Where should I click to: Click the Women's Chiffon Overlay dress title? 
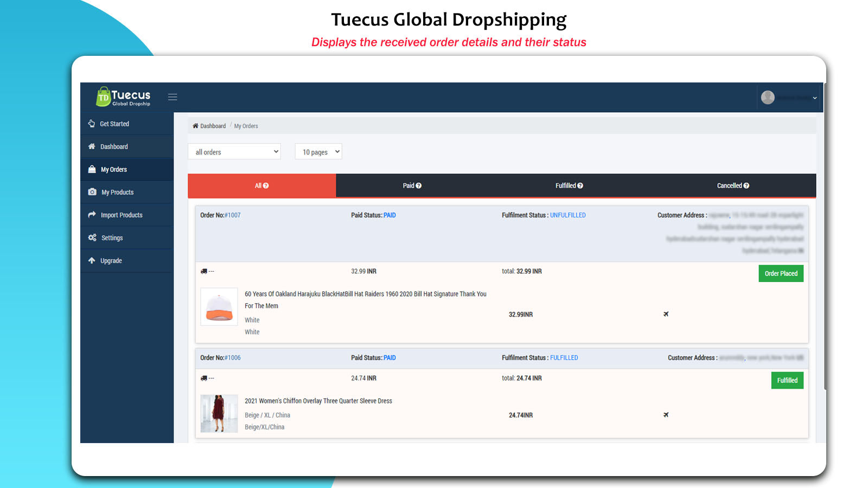[318, 401]
